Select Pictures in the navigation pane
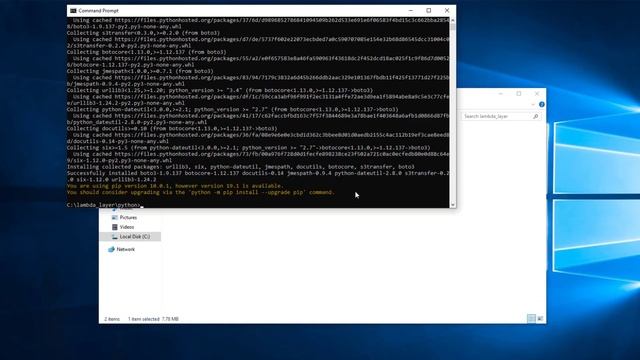 pyautogui.click(x=128, y=218)
